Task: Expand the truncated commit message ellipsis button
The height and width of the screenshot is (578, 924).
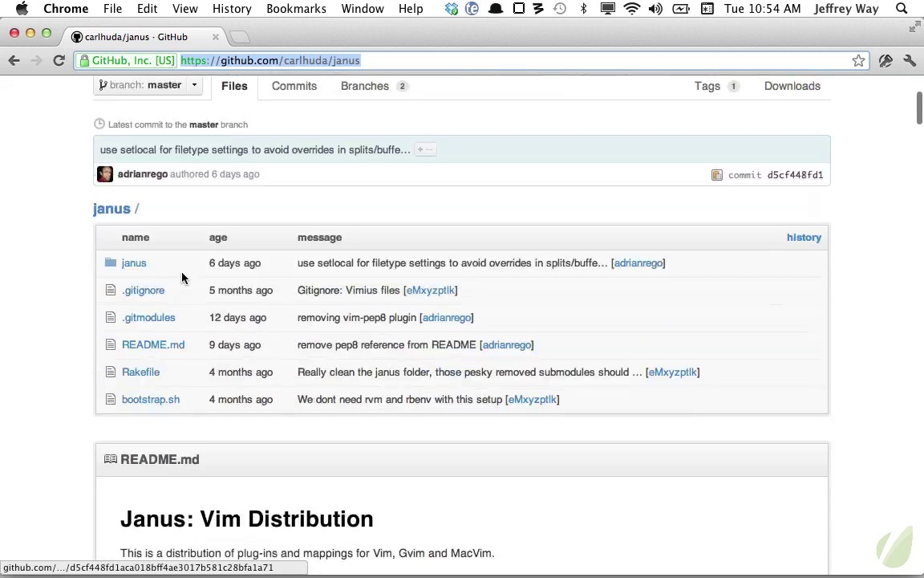Action: pyautogui.click(x=425, y=150)
